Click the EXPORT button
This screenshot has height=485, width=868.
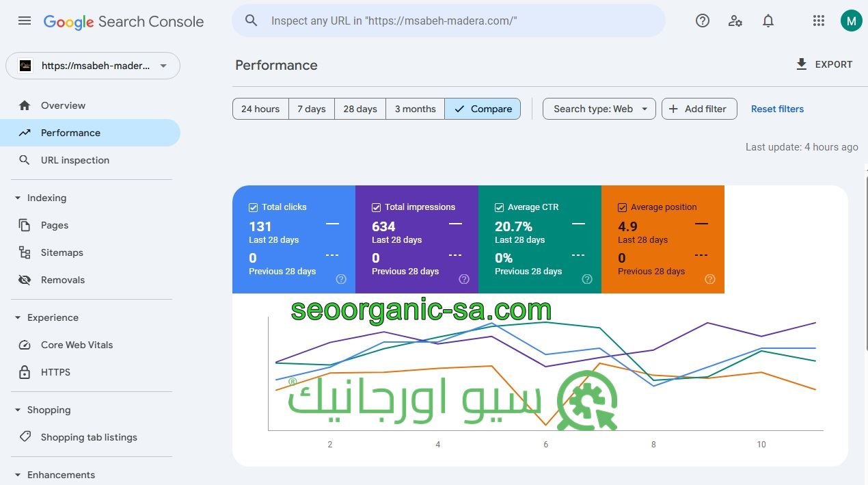point(824,64)
